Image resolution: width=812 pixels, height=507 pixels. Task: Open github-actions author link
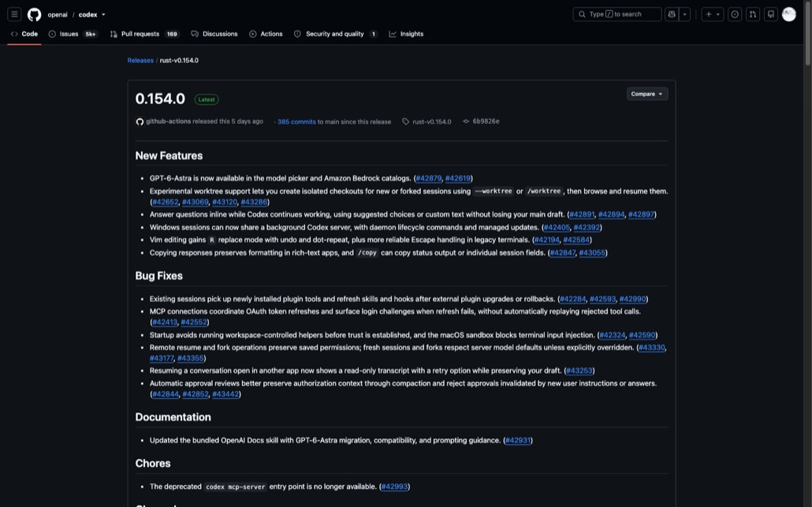coord(168,121)
